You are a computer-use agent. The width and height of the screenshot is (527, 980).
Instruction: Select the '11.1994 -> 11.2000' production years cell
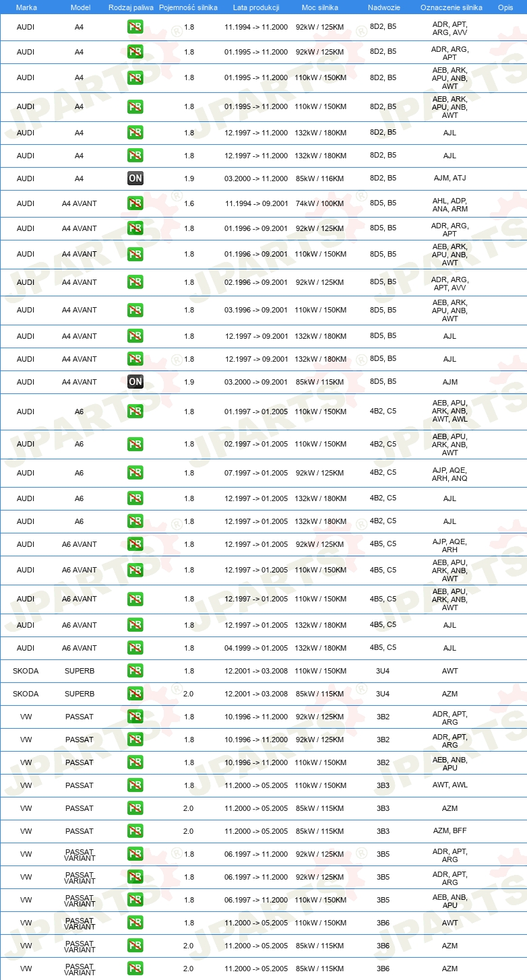[256, 28]
